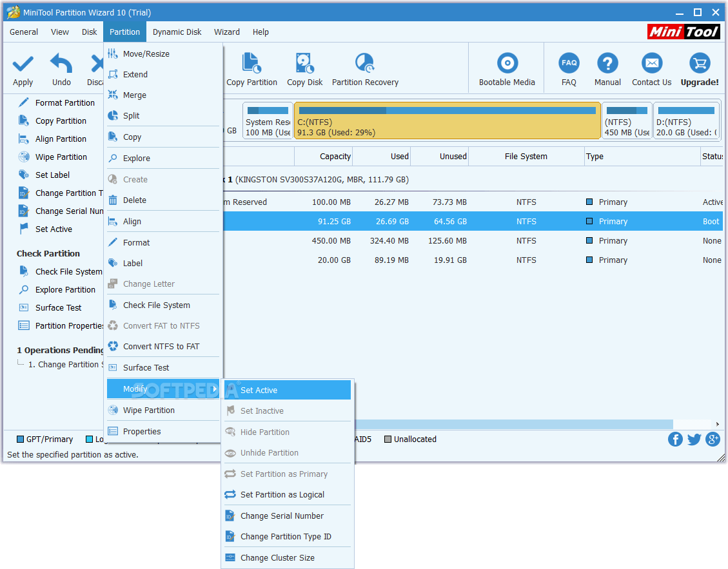Open the Disk menu

[x=89, y=32]
